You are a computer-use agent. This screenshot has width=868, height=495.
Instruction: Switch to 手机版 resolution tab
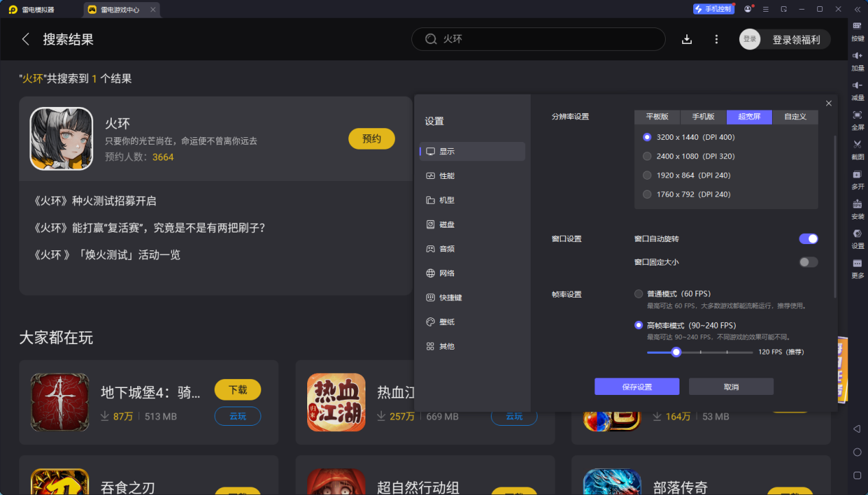(703, 117)
